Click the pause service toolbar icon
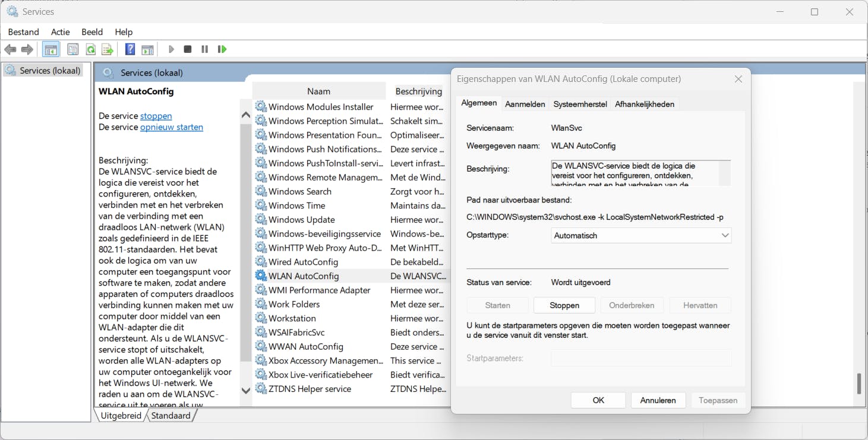This screenshot has width=868, height=440. [x=205, y=49]
